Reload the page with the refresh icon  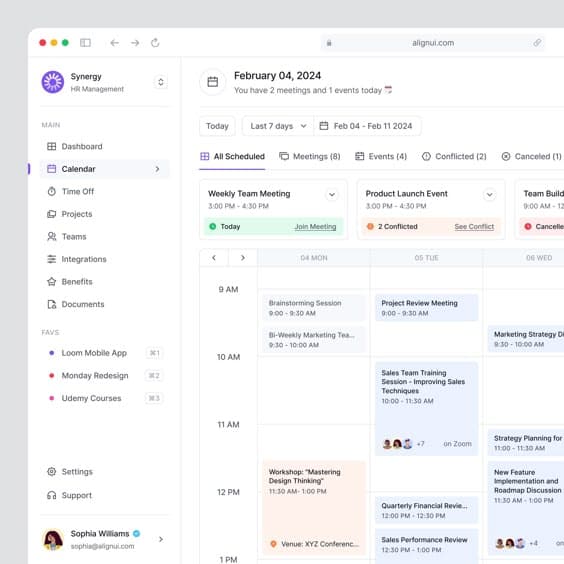coord(155,43)
